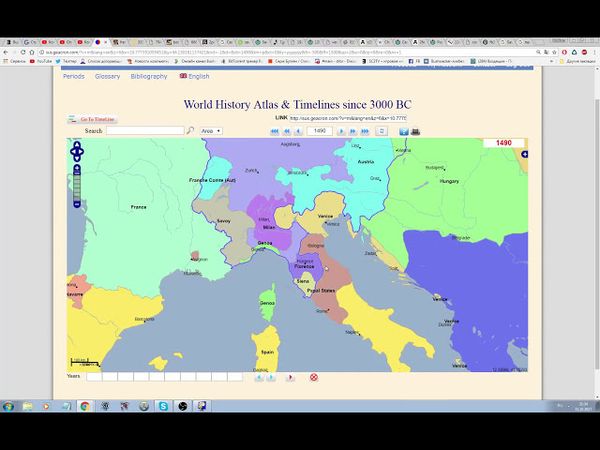Open the Area dropdown
This screenshot has height=450, width=600.
[x=211, y=131]
